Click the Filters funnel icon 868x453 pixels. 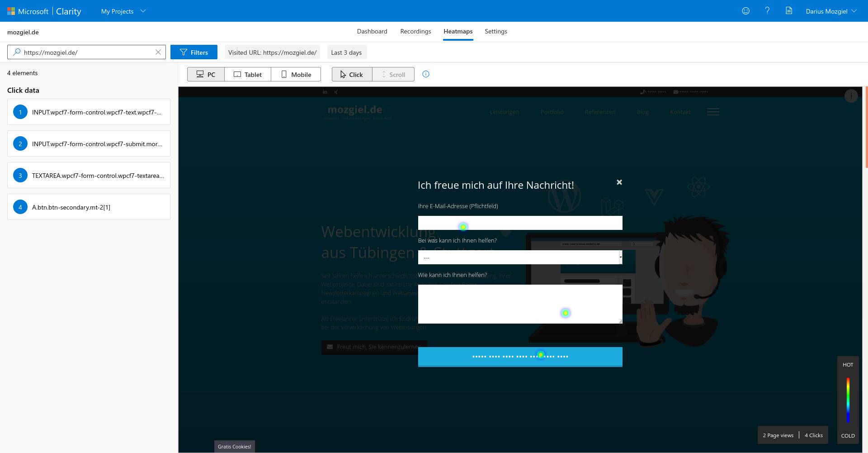point(183,52)
